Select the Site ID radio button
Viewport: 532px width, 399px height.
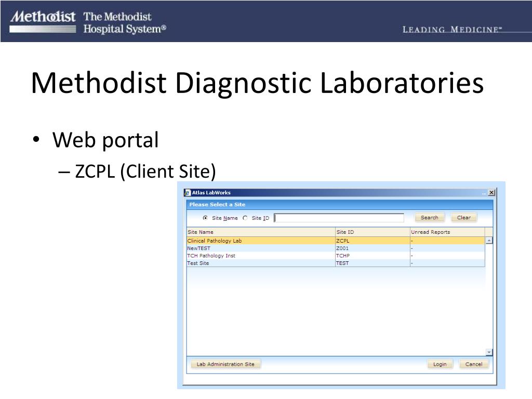point(245,218)
